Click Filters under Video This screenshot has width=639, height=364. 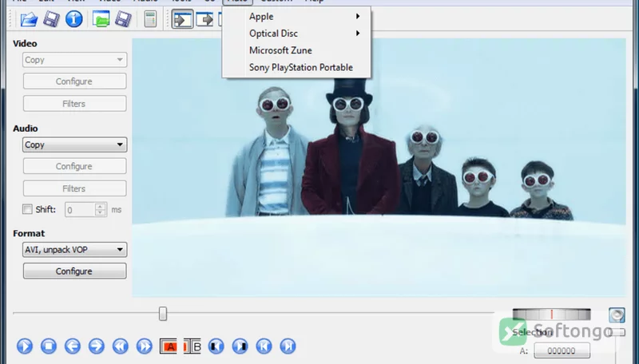(x=74, y=104)
